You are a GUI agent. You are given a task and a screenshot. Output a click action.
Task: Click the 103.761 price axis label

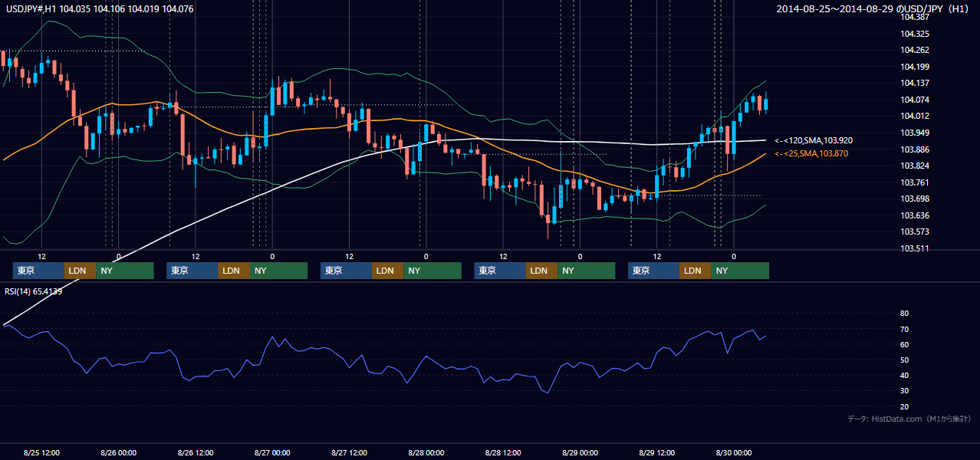coord(915,182)
